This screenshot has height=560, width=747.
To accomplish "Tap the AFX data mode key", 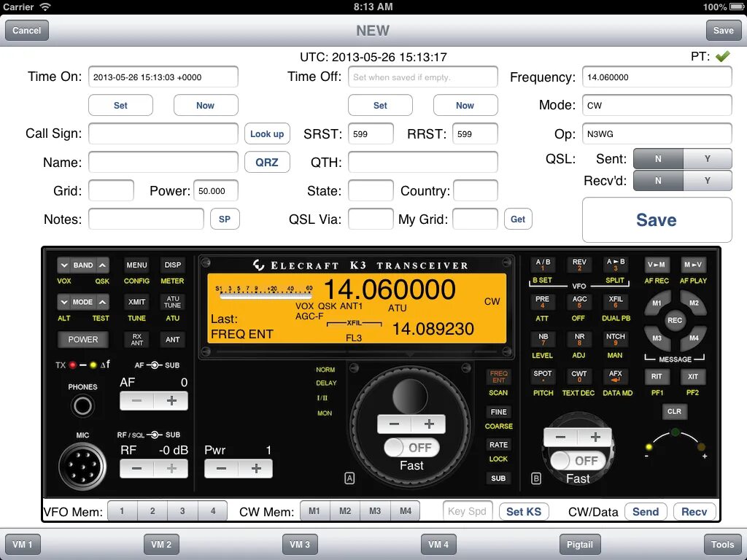I will point(616,376).
